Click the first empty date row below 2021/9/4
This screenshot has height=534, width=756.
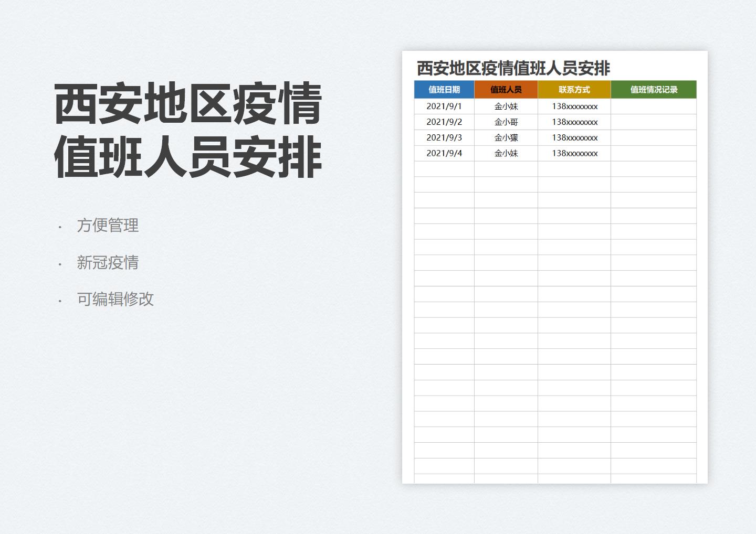[x=444, y=169]
